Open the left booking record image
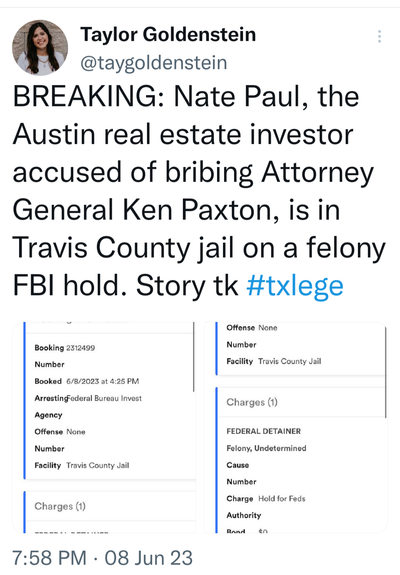 (104, 427)
